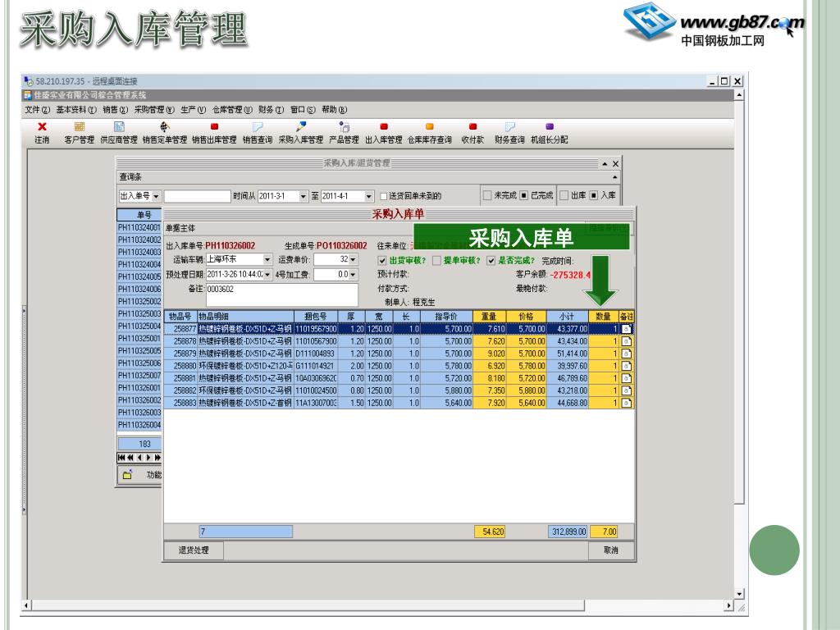The height and width of the screenshot is (630, 840).
Task: Click the 指导价 column header
Action: (446, 316)
